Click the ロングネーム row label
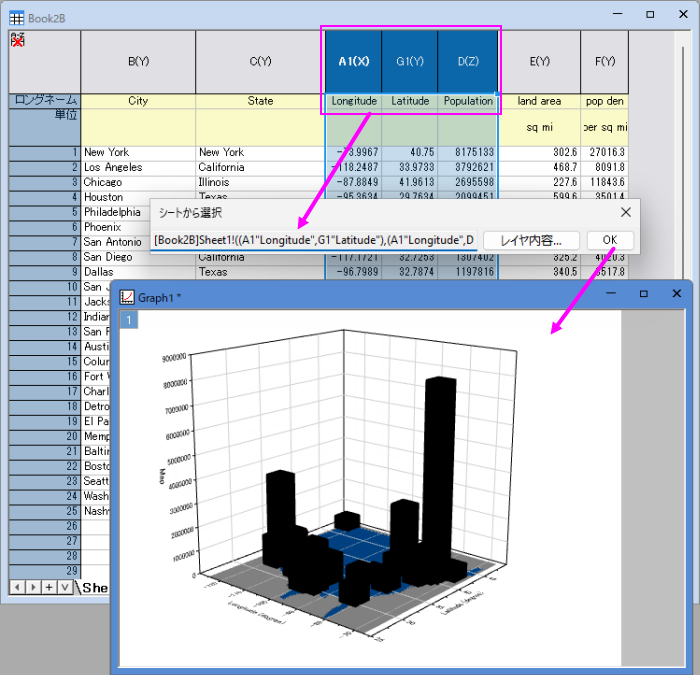 (45, 100)
